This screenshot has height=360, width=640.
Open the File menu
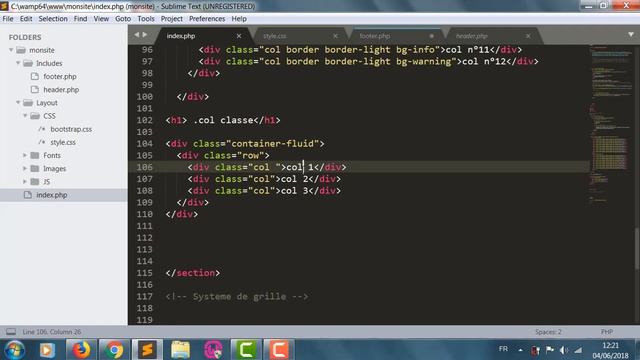[8, 19]
